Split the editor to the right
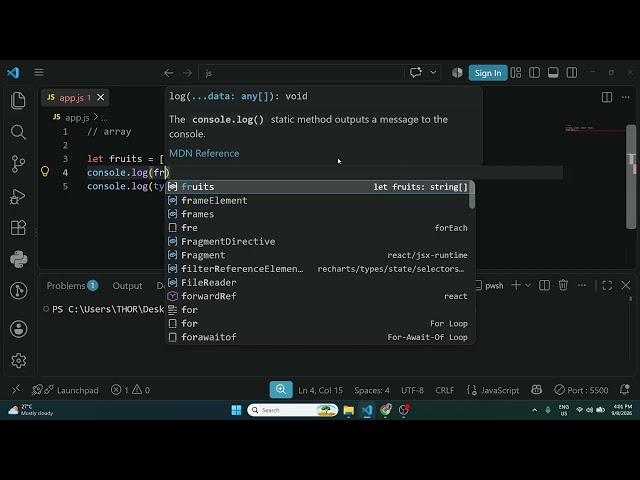 point(607,97)
